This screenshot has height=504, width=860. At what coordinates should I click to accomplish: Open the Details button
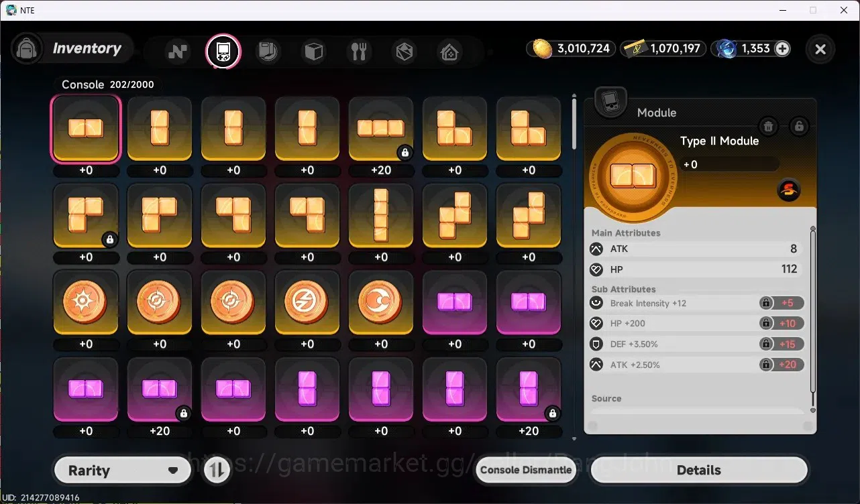click(x=698, y=470)
